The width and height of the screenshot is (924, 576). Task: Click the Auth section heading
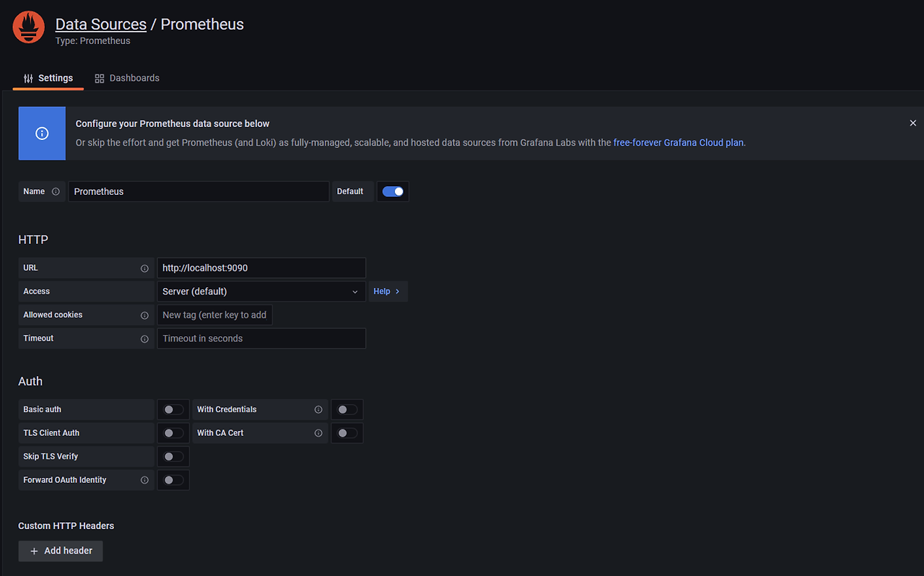pyautogui.click(x=30, y=381)
